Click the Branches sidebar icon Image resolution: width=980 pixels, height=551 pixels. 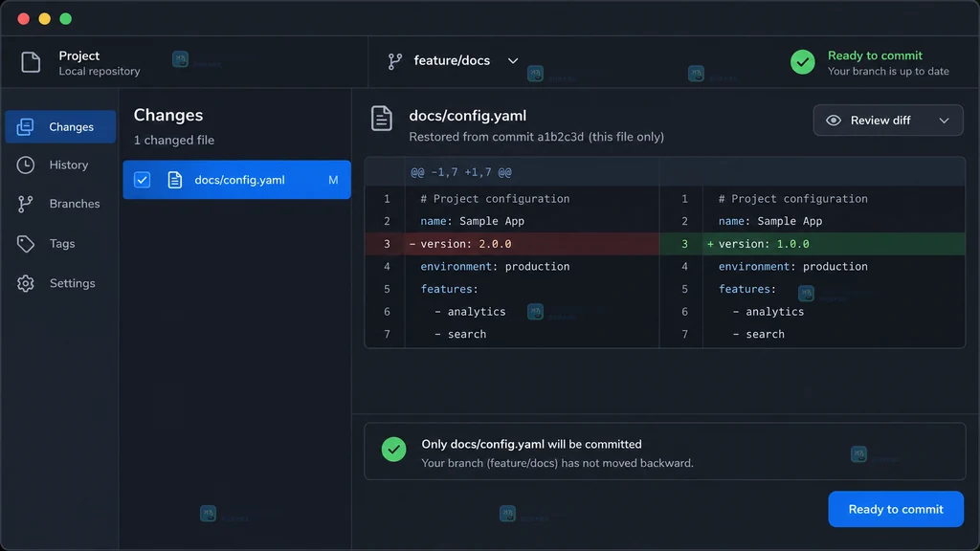click(25, 204)
